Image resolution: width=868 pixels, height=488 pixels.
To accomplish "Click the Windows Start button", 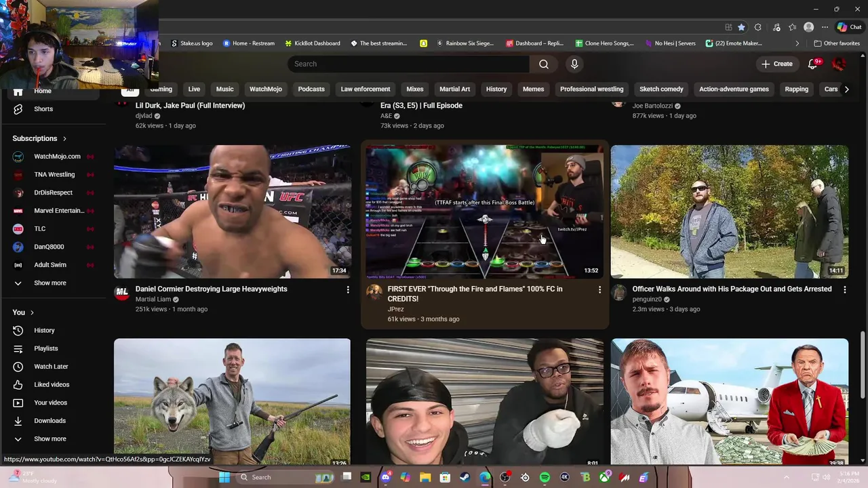I will [224, 477].
